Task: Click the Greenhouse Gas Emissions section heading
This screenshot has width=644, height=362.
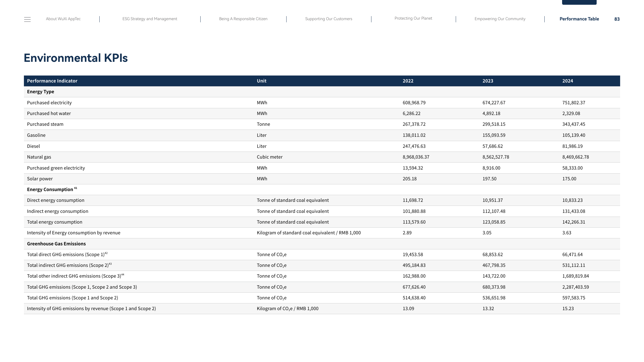Action: click(x=56, y=244)
